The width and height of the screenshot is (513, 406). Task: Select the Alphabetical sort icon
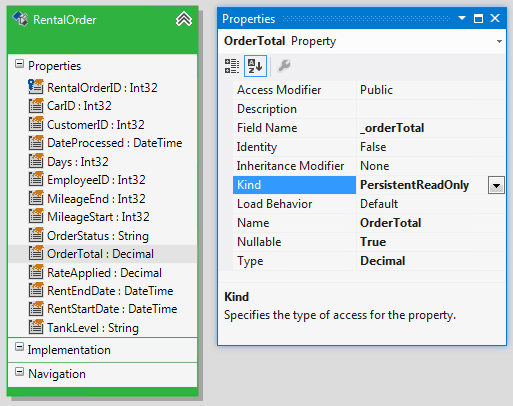(x=255, y=66)
